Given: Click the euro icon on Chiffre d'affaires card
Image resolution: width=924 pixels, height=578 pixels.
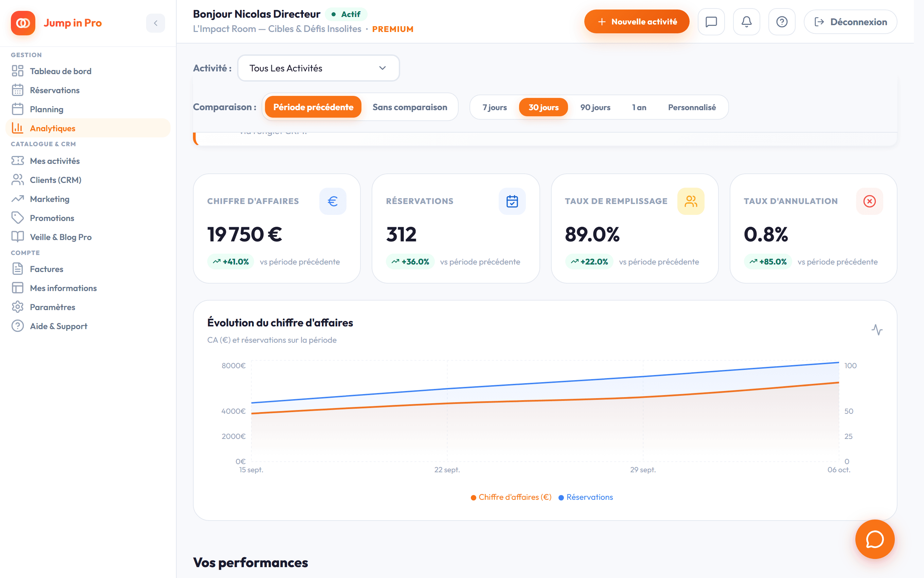Looking at the screenshot, I should [333, 201].
